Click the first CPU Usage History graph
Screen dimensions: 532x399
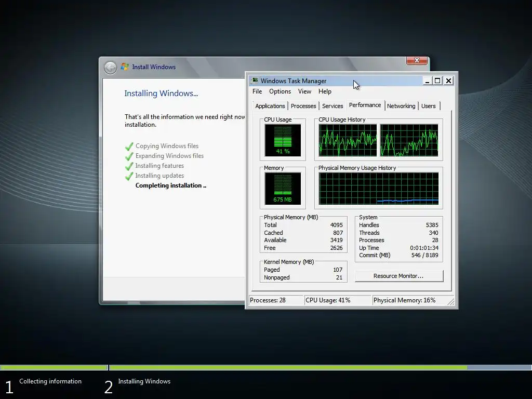coord(348,140)
